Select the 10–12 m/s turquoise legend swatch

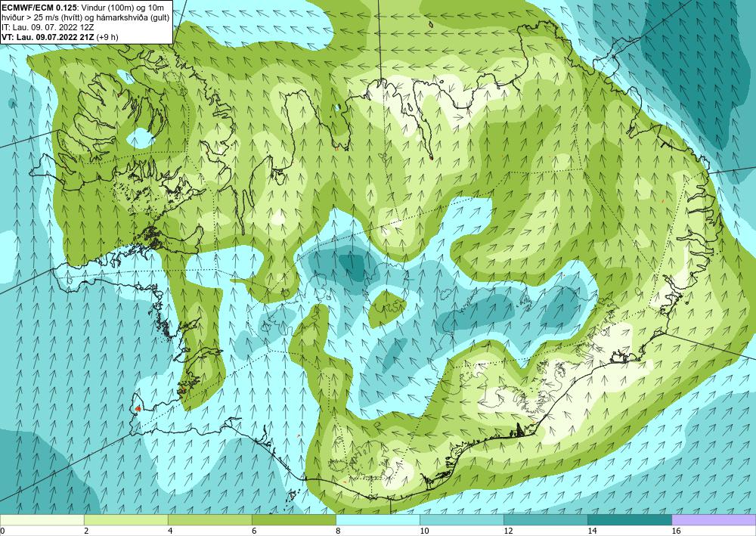click(462, 519)
